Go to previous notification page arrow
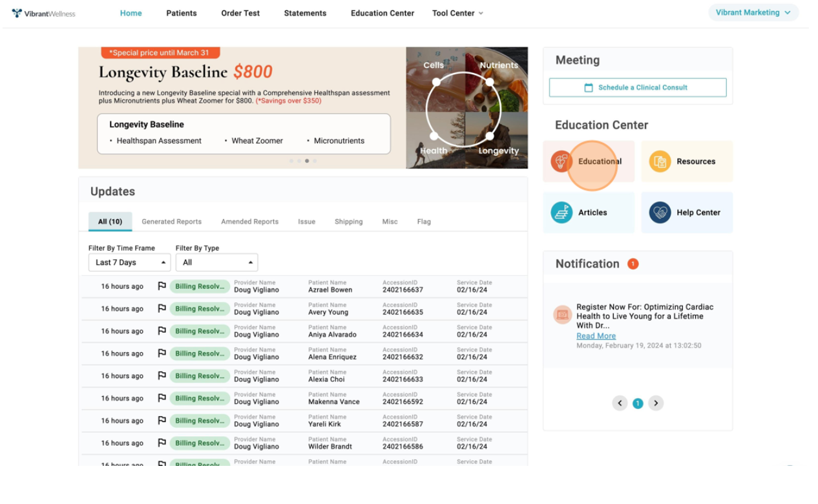Image resolution: width=818 pixels, height=504 pixels. (x=620, y=403)
